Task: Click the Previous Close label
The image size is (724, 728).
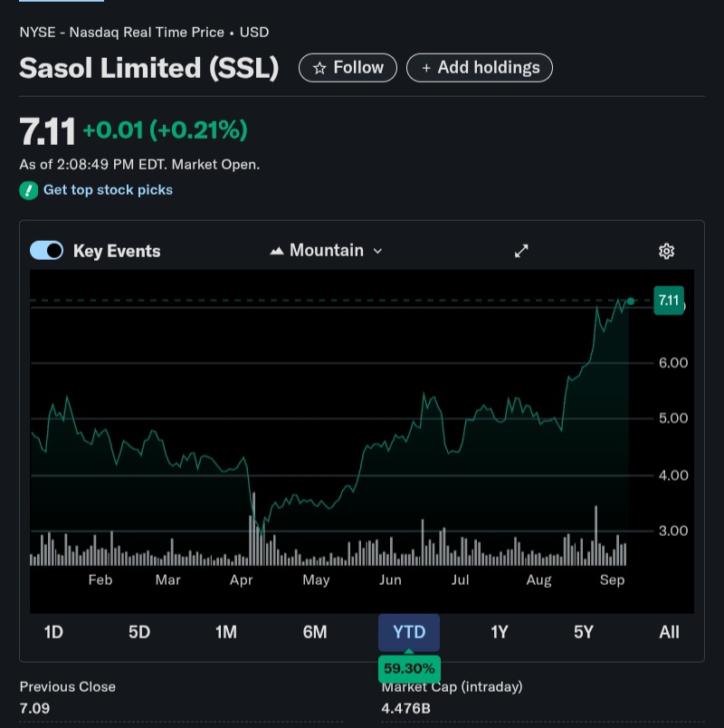Action: 67,686
